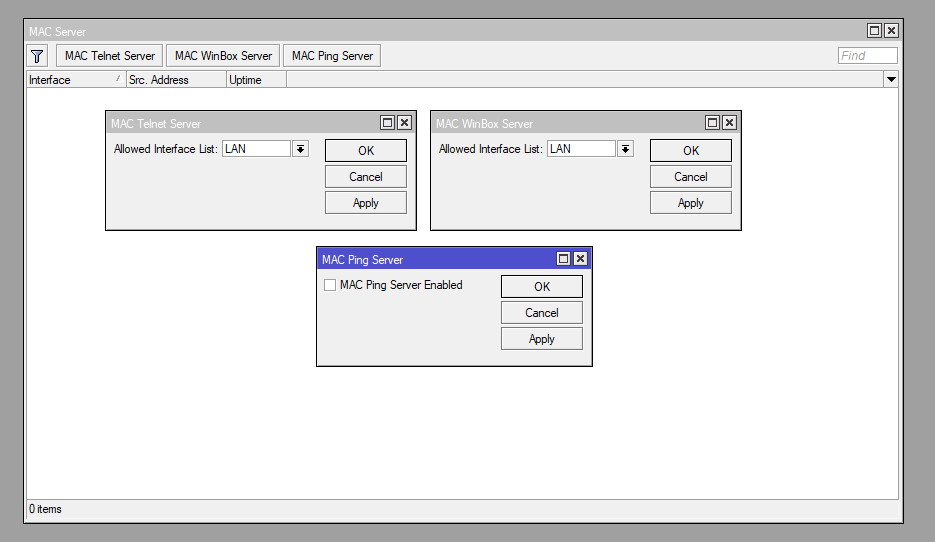Click the LAN field in MAC WinBox Server

581,148
